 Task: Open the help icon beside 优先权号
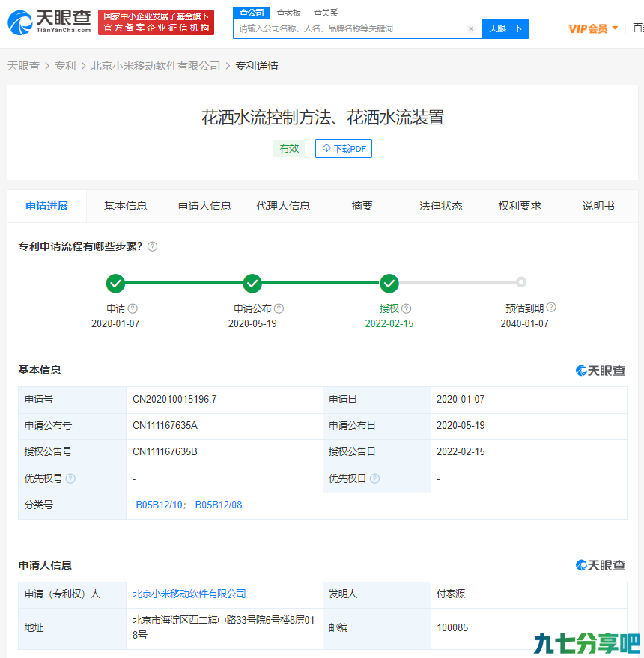click(x=70, y=478)
